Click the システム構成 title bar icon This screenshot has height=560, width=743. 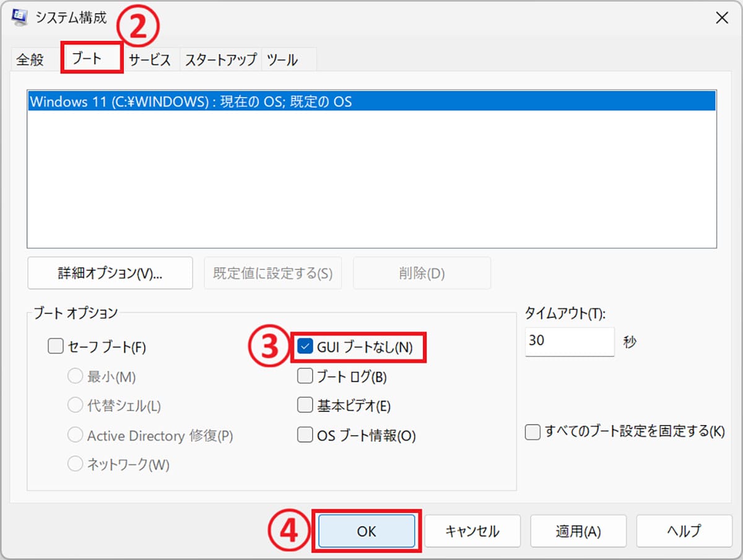tap(19, 17)
